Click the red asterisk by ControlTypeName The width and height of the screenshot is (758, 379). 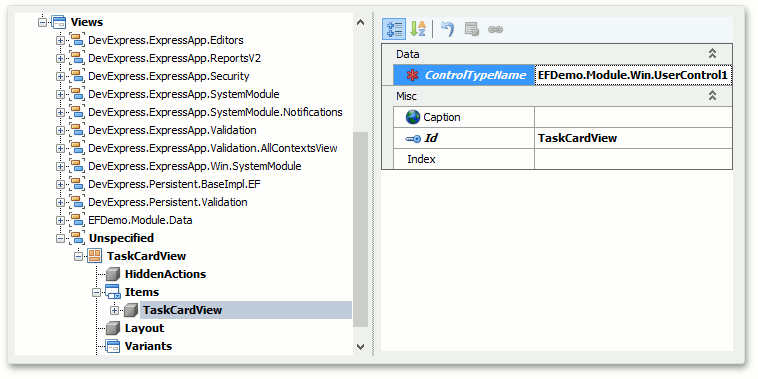[412, 75]
